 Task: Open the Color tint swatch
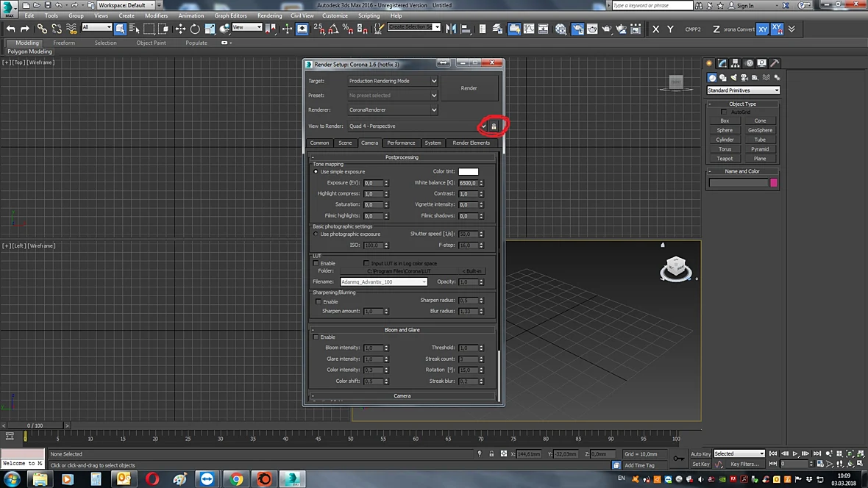pyautogui.click(x=469, y=171)
